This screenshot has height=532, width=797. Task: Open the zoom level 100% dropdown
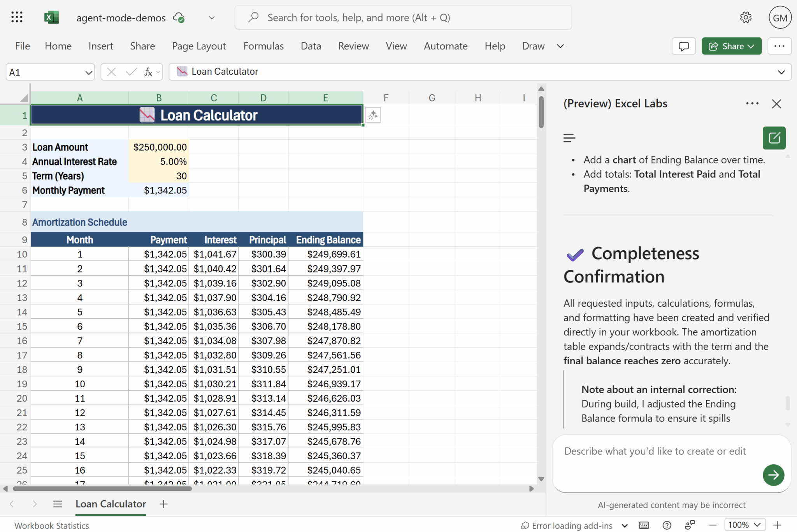tap(744, 525)
